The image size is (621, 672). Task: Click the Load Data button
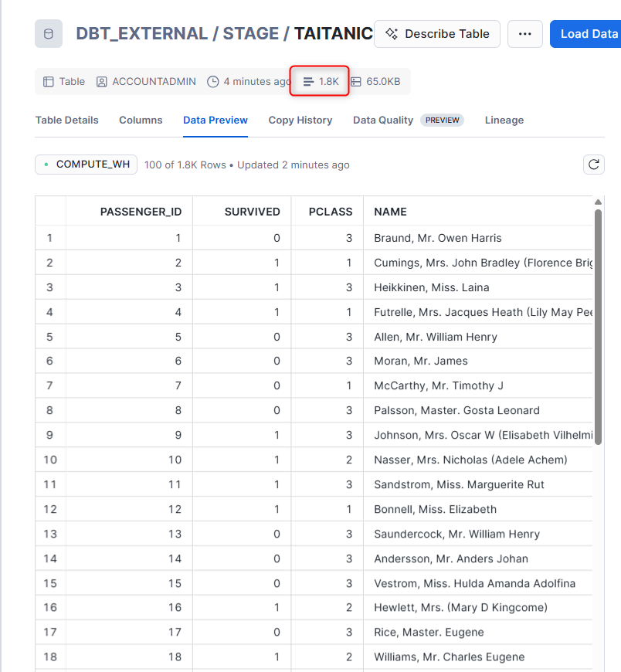589,34
